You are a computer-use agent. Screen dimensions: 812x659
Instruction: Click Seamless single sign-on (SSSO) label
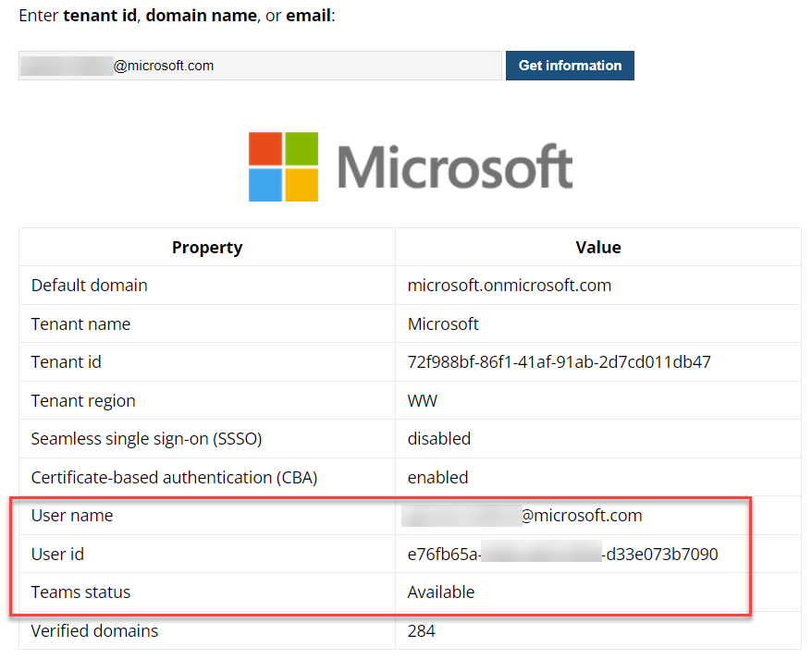click(146, 439)
